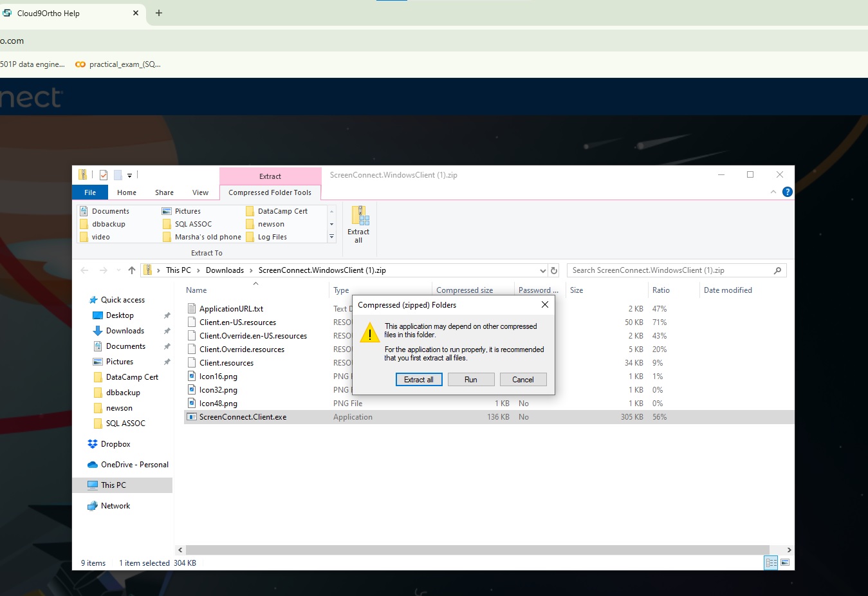Open the Customize Quick Access Toolbar arrow
868x596 pixels.
(x=129, y=175)
